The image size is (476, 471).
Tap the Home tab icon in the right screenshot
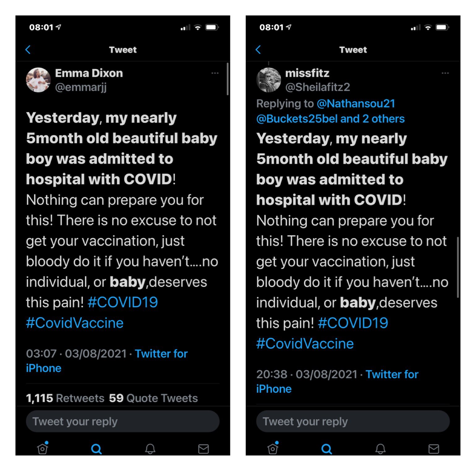tap(273, 448)
